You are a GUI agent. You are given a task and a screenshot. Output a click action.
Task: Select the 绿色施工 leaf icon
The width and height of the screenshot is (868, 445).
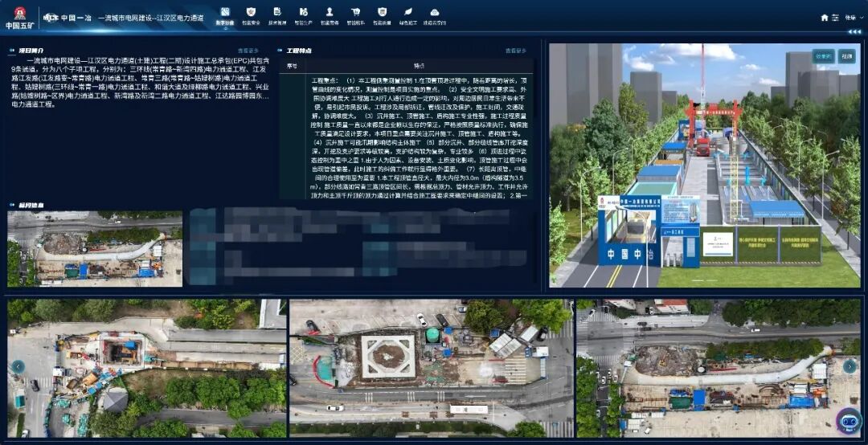408,13
